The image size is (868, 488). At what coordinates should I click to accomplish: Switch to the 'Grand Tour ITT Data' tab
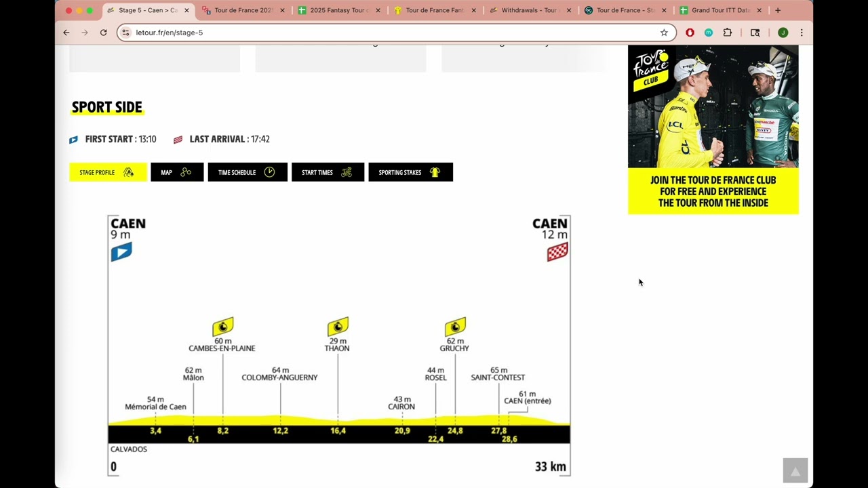tap(720, 10)
